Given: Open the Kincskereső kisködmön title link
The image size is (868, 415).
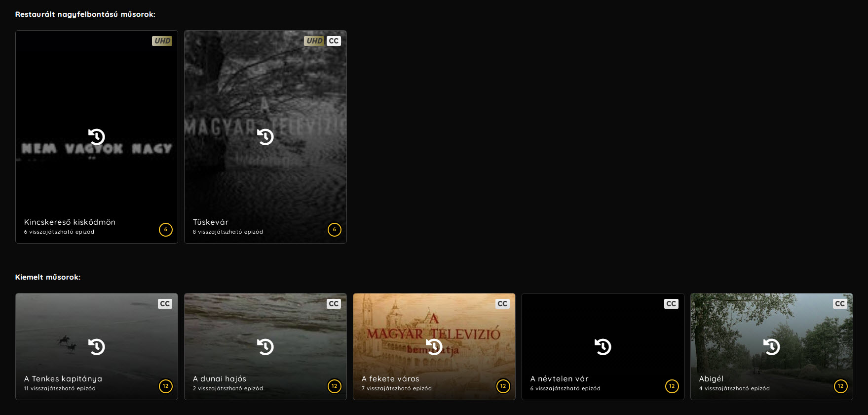Looking at the screenshot, I should tap(70, 222).
